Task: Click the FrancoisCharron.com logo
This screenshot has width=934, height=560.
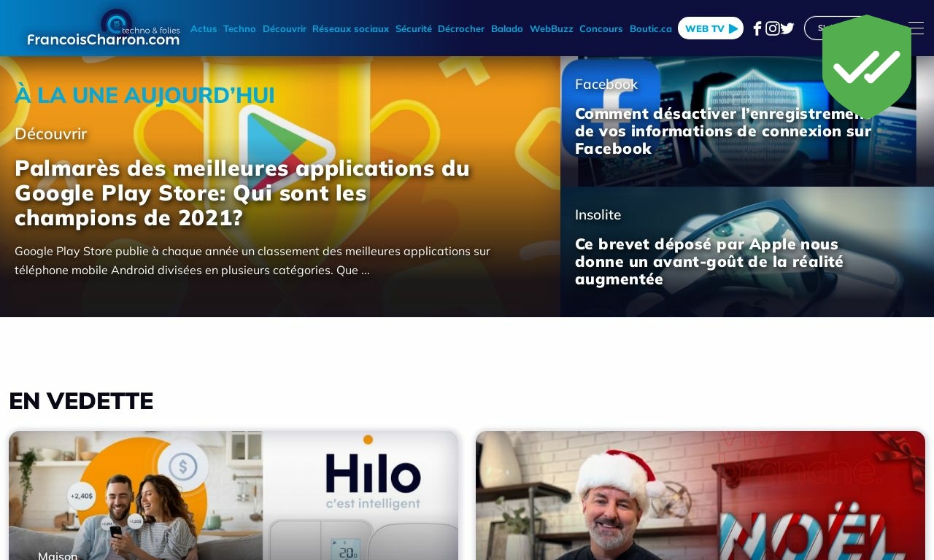Action: [x=104, y=28]
